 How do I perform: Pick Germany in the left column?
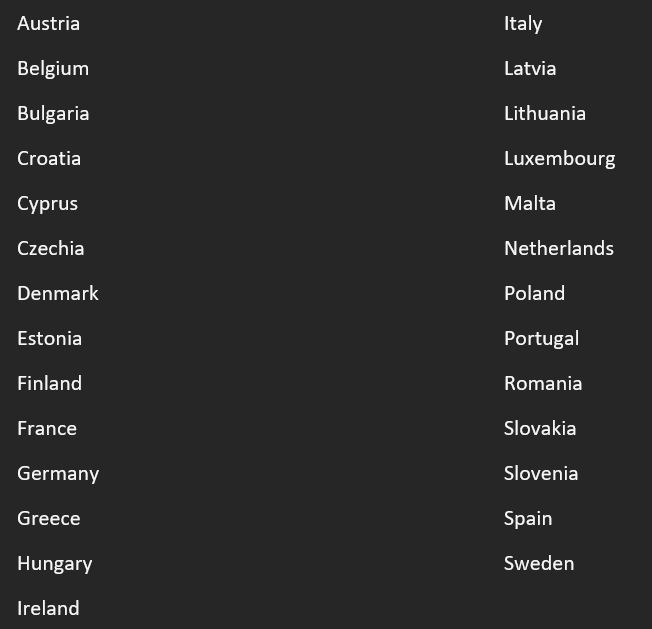pyautogui.click(x=58, y=473)
